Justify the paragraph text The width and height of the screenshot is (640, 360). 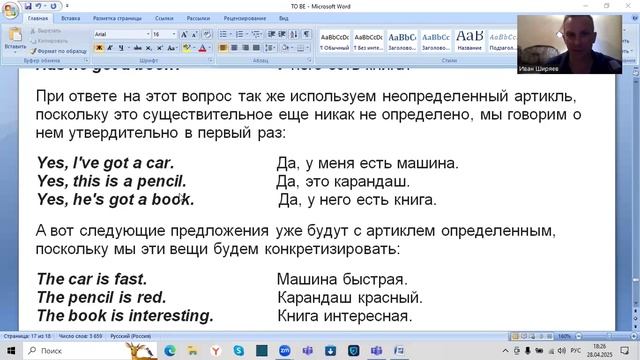(256, 48)
